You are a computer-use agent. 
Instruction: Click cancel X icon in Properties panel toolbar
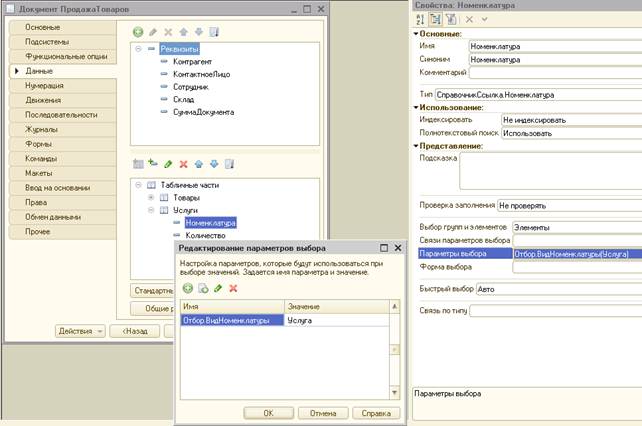469,19
